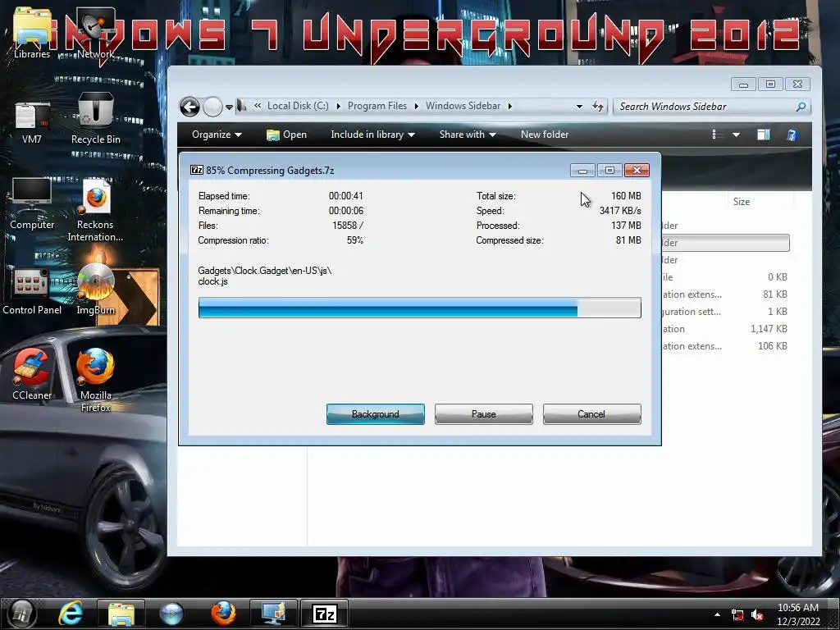840x630 pixels.
Task: Open the Computer desktop icon
Action: coord(32,204)
